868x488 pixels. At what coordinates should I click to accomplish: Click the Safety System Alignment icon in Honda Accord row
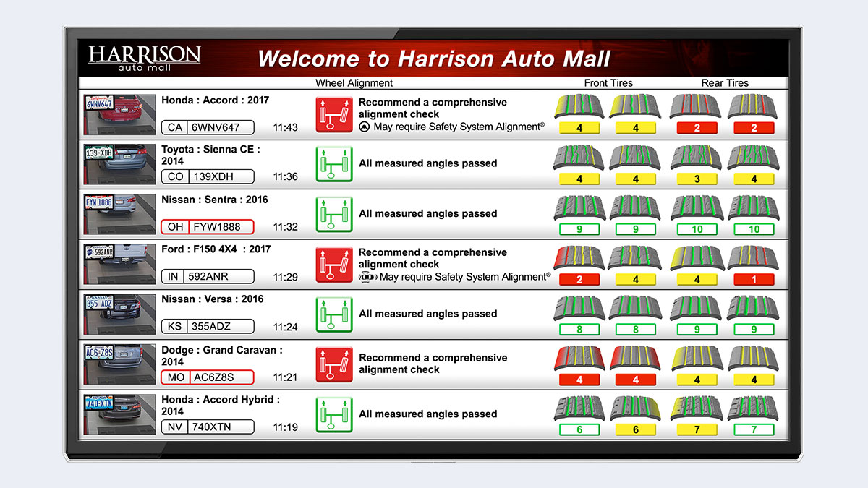[365, 127]
